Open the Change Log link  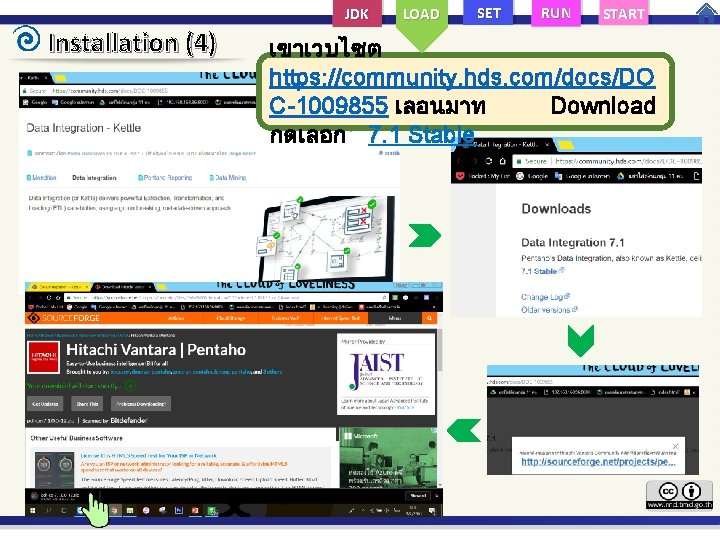[545, 297]
